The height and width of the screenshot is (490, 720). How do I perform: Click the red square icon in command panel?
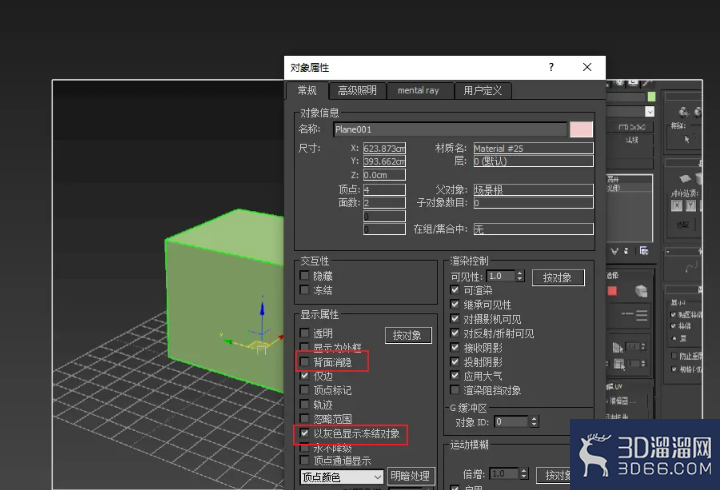click(x=612, y=291)
